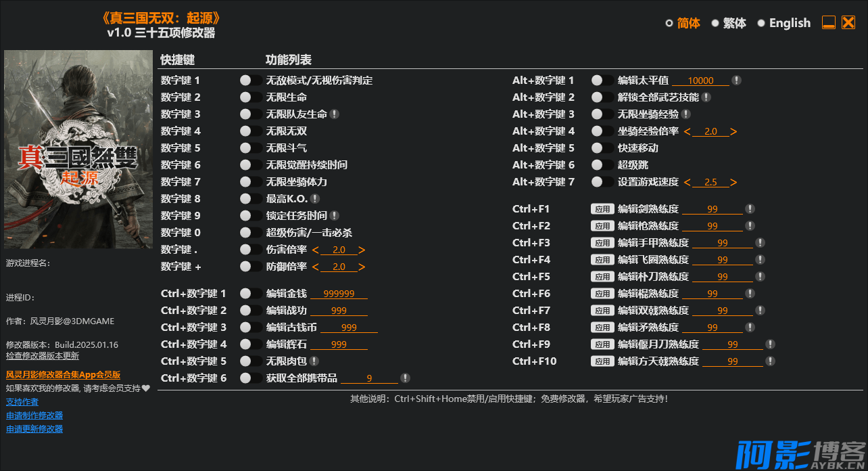The image size is (868, 471).
Task: Click 支持作者 link
Action: [22, 402]
